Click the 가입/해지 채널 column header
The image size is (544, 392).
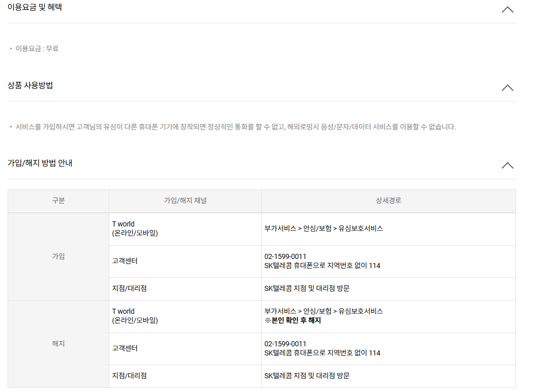tap(185, 201)
